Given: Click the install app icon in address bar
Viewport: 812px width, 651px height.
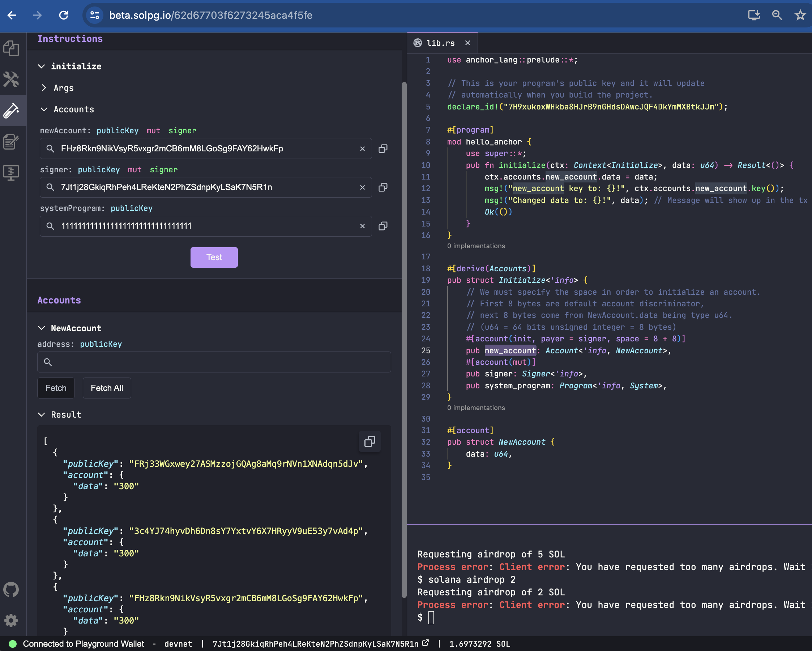Looking at the screenshot, I should (754, 15).
